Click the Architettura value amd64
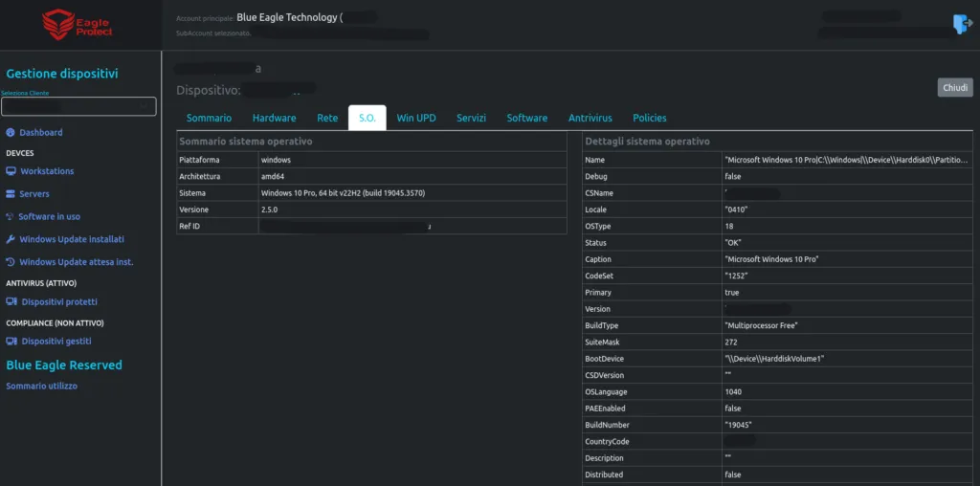 [272, 177]
